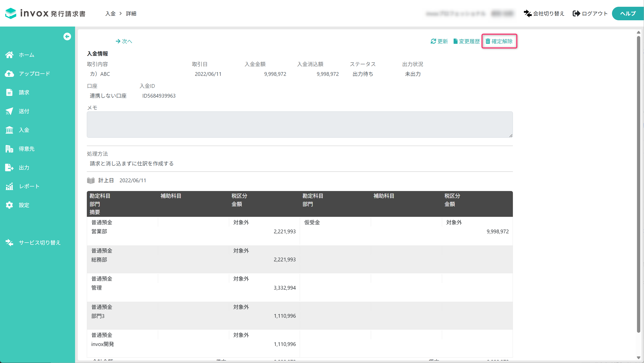The height and width of the screenshot is (363, 644).
Task: Open the 送付 sending section
Action: (17, 111)
